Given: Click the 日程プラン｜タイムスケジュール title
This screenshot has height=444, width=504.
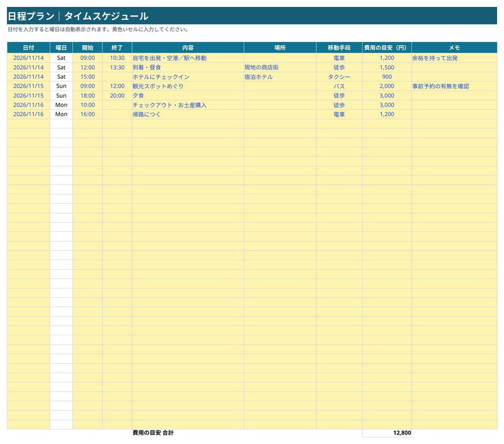Looking at the screenshot, I should 78,16.
